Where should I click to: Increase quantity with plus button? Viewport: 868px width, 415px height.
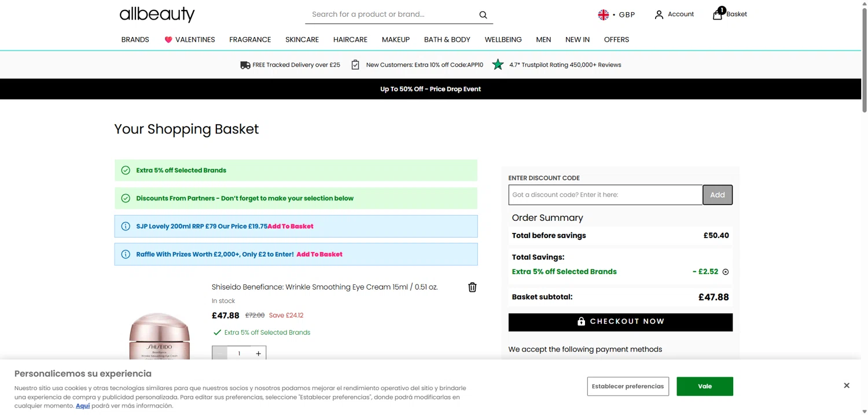pos(258,353)
